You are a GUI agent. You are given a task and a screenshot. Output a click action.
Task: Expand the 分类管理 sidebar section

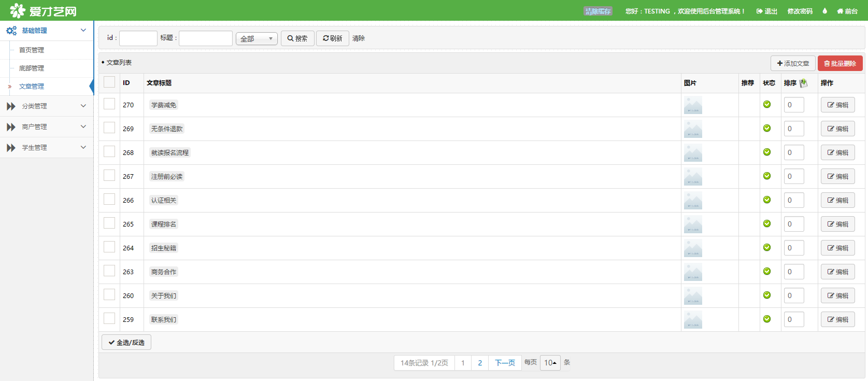pos(47,106)
